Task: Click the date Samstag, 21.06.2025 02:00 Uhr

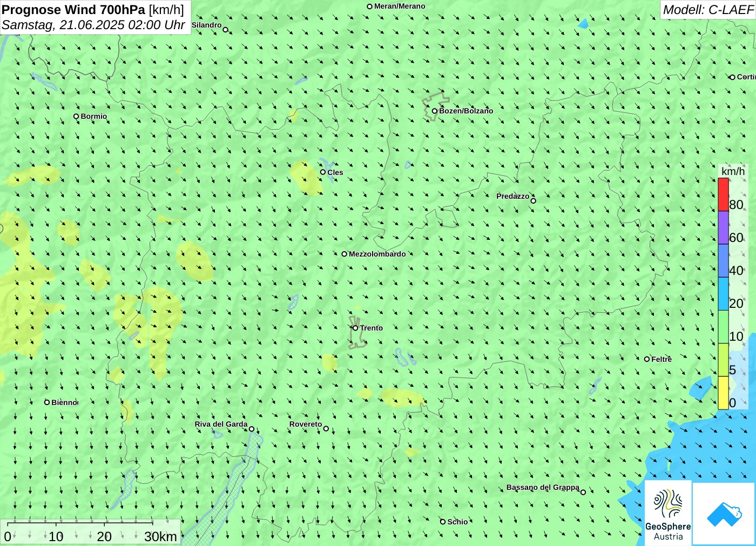Action: tap(93, 25)
